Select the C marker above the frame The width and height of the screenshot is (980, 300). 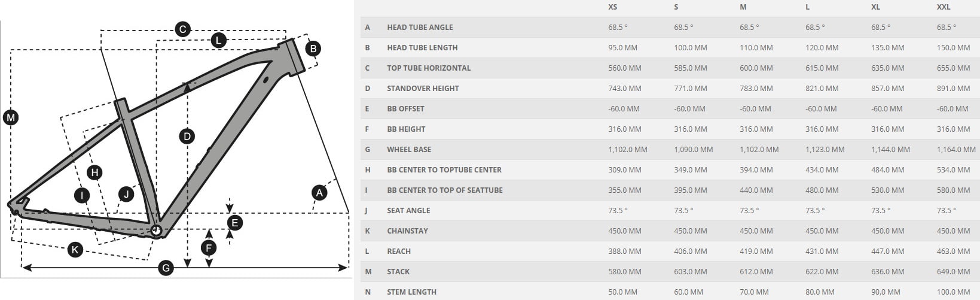[x=182, y=29]
